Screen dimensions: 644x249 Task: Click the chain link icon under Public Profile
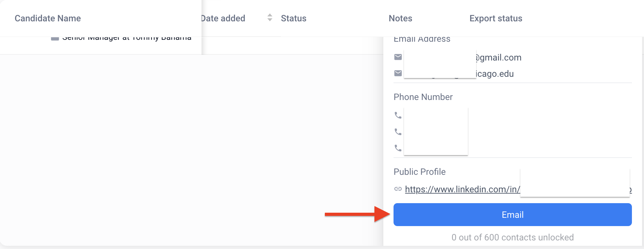tap(398, 189)
